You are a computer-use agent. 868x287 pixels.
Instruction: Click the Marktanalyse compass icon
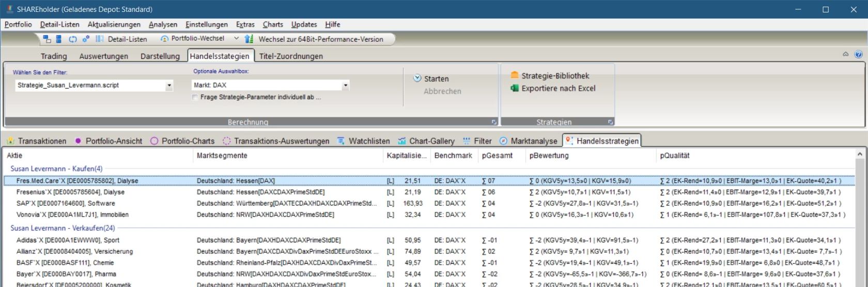(503, 141)
